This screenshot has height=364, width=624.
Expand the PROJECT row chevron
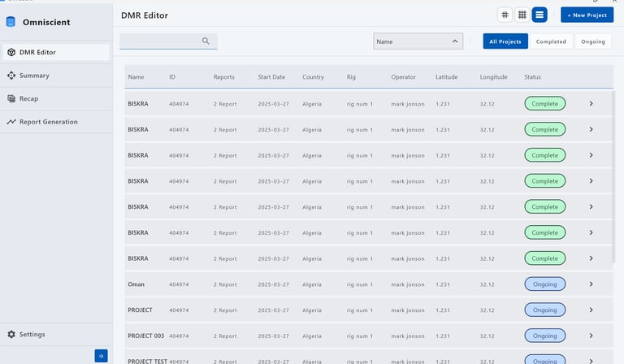click(591, 310)
